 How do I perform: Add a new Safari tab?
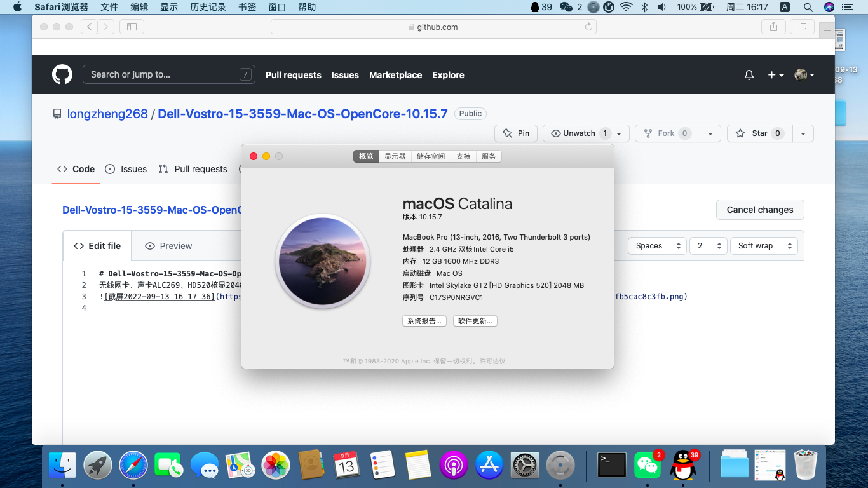click(827, 30)
